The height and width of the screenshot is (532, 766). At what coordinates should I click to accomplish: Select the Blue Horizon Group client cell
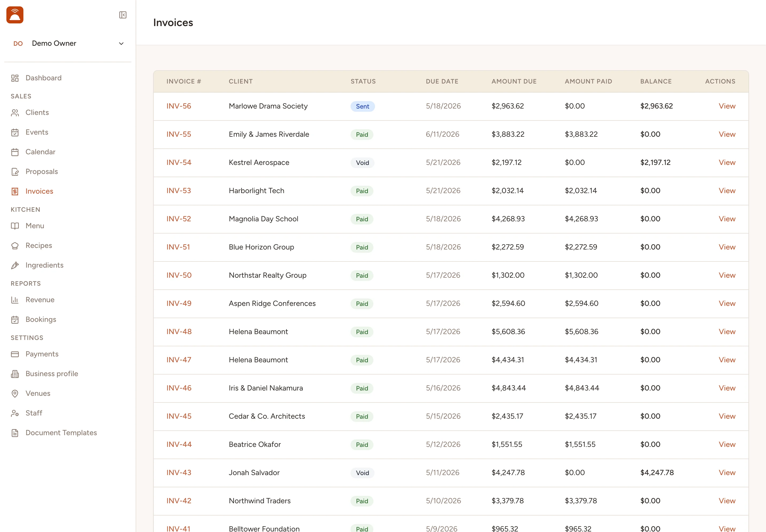pyautogui.click(x=261, y=247)
